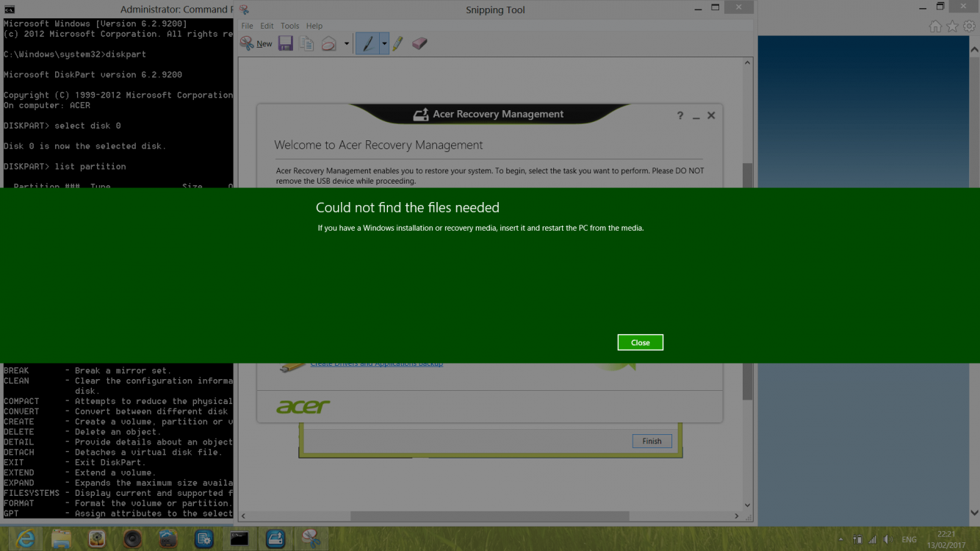
Task: Click the Internet Explorer scroll-down arrow
Action: point(974,514)
